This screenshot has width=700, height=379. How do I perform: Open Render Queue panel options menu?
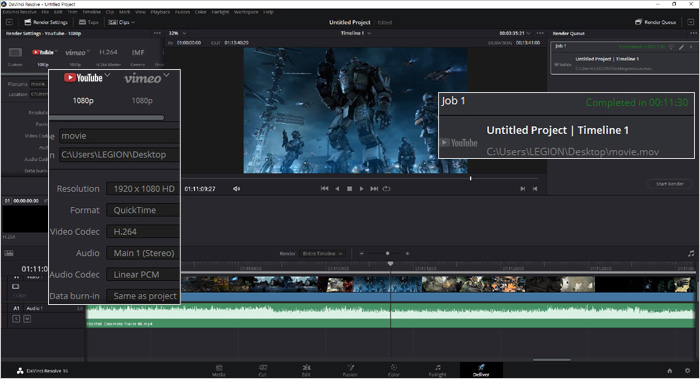click(x=693, y=33)
